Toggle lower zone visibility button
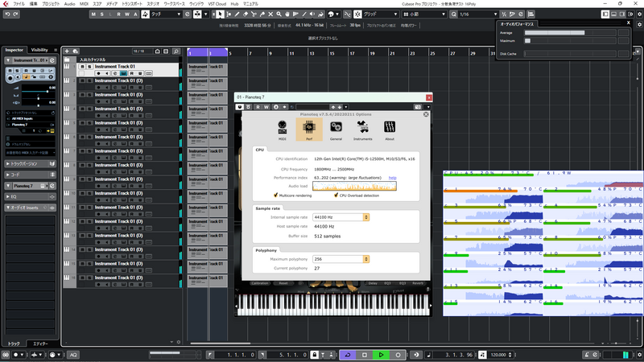 point(613,14)
